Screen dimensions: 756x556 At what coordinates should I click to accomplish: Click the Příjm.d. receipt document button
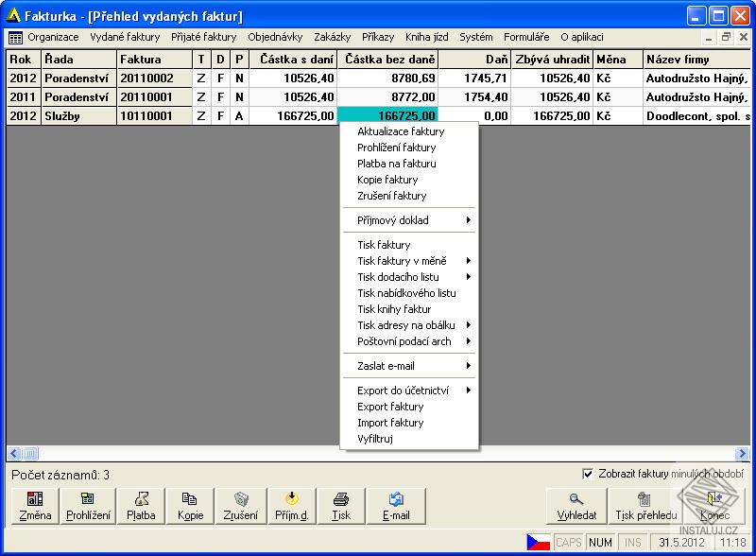coord(292,506)
